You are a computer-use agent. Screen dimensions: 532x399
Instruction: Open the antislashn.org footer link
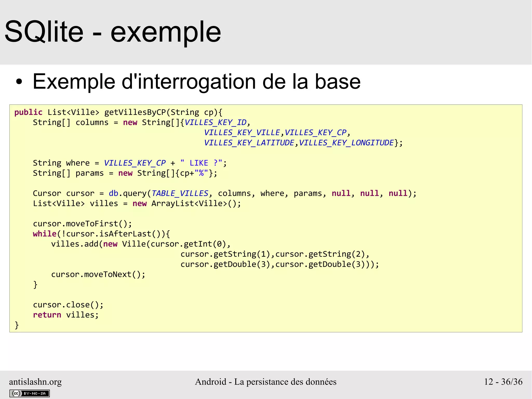35,382
